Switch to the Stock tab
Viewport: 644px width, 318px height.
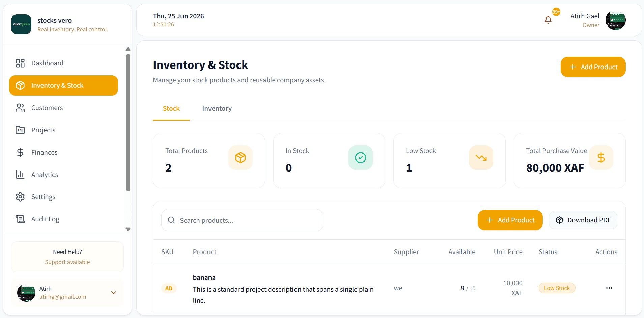171,108
